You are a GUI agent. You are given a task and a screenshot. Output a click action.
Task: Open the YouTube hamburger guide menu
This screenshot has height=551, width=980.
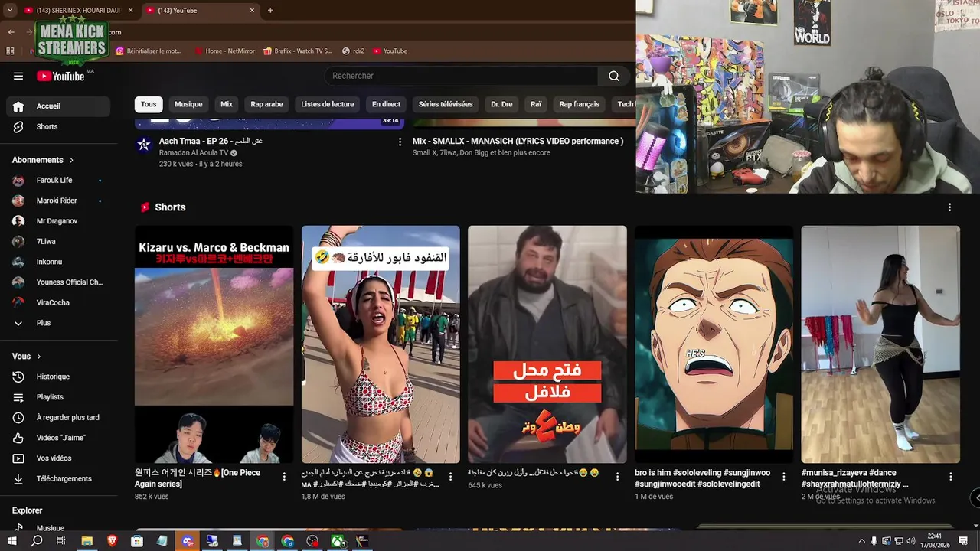click(x=18, y=76)
